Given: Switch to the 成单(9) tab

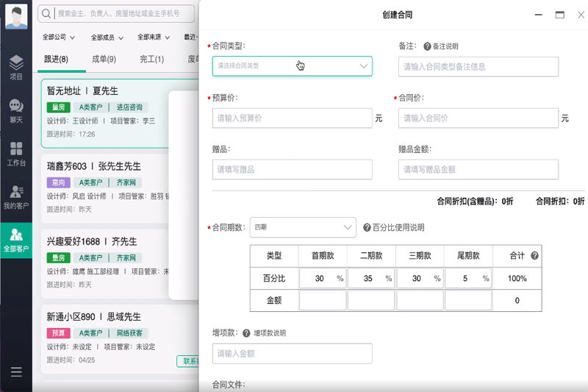Looking at the screenshot, I should point(104,60).
